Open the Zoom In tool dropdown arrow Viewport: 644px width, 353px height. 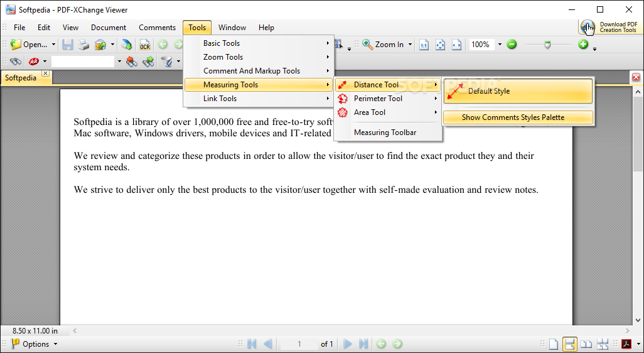coord(410,45)
